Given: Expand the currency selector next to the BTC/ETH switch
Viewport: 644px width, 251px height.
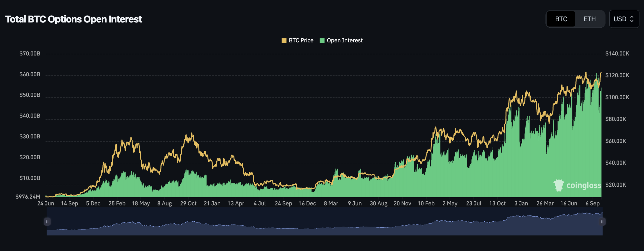Looking at the screenshot, I should [x=624, y=19].
